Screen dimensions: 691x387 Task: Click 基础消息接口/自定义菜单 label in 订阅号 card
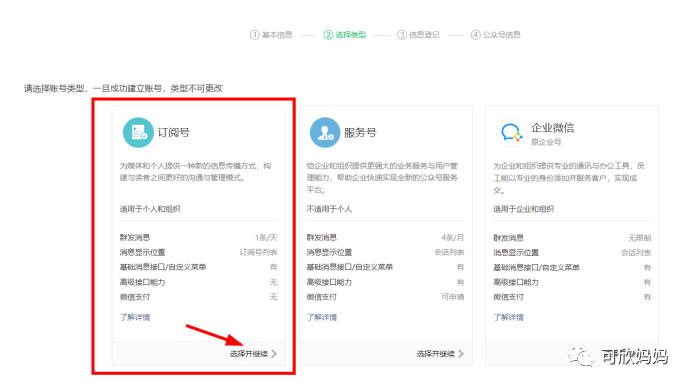(163, 267)
